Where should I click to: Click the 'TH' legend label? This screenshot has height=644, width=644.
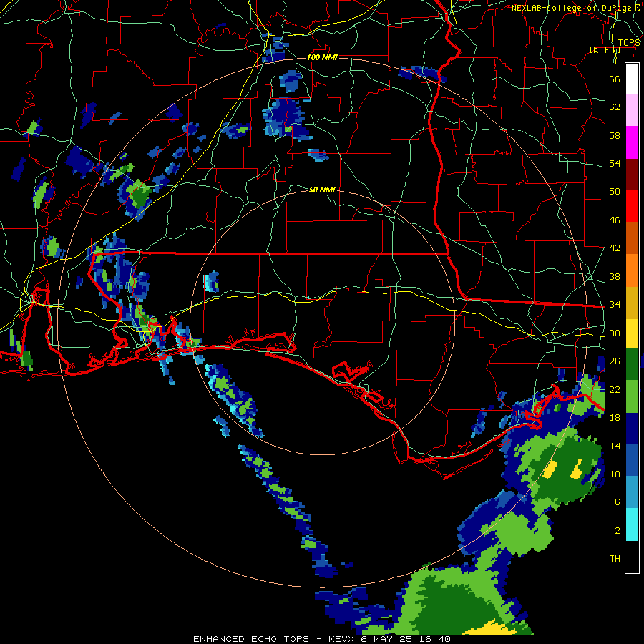pyautogui.click(x=615, y=559)
